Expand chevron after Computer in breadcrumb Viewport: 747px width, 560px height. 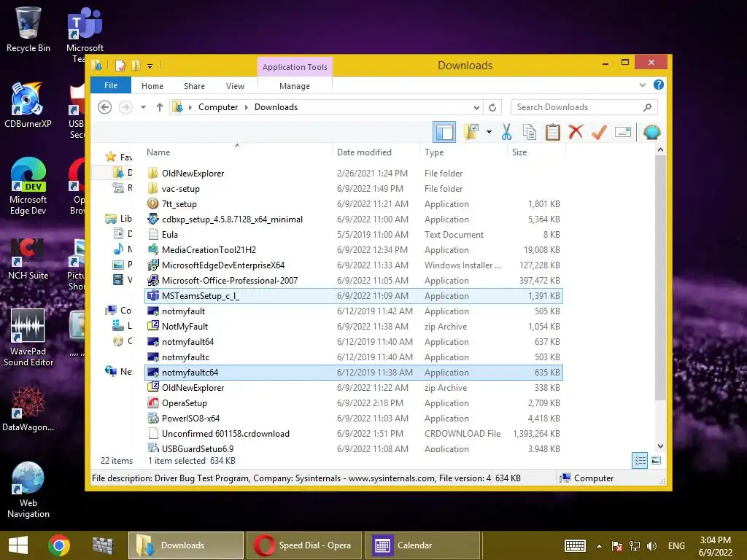[x=247, y=107]
